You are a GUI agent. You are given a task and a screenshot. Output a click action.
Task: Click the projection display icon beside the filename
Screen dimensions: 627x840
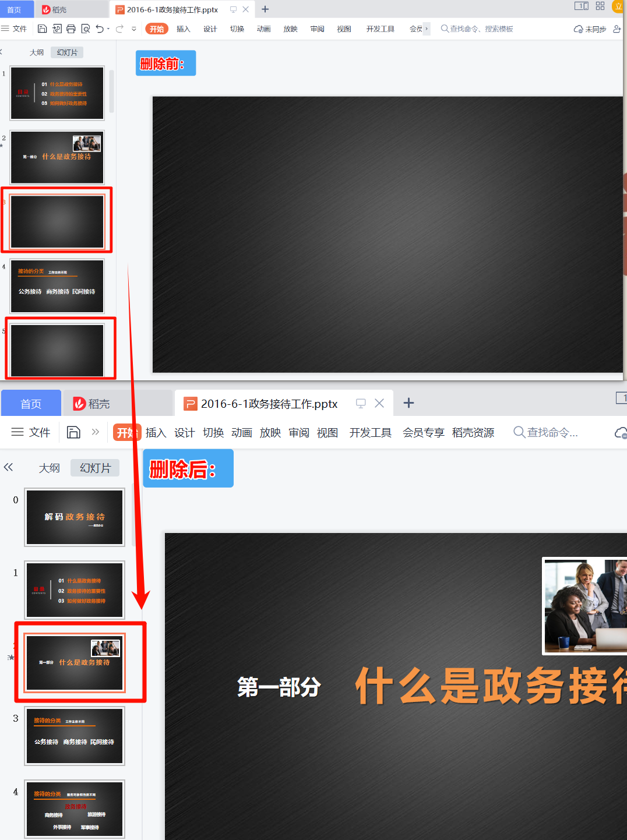(x=233, y=9)
